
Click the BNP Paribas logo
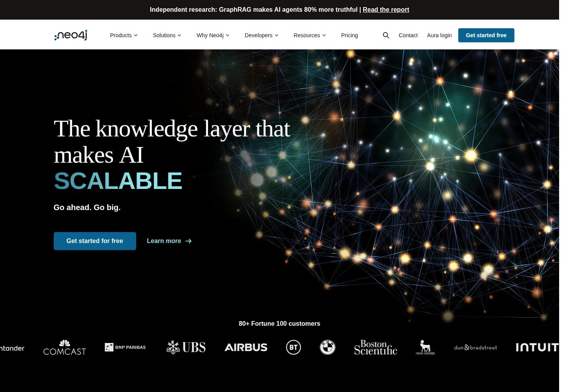tap(125, 347)
